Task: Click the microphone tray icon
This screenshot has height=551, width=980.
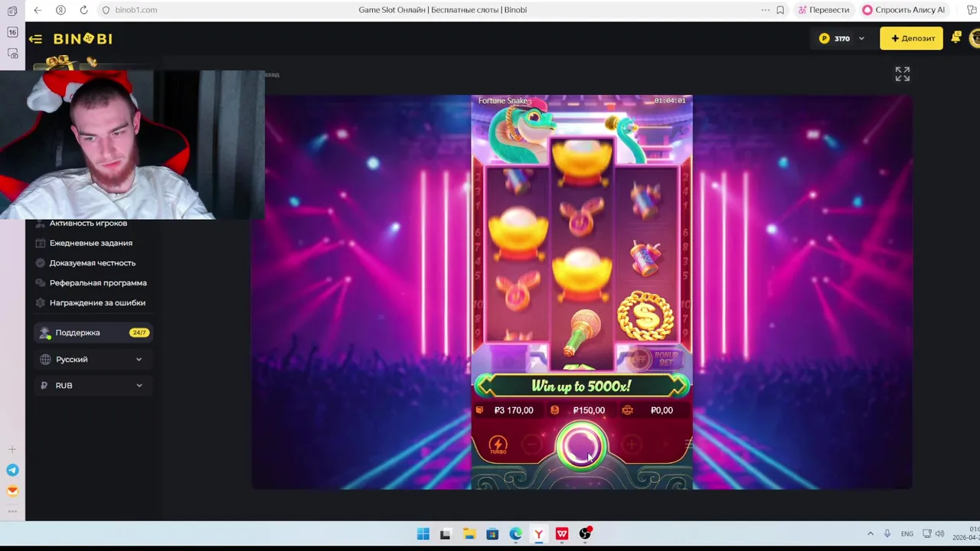Action: [x=887, y=534]
